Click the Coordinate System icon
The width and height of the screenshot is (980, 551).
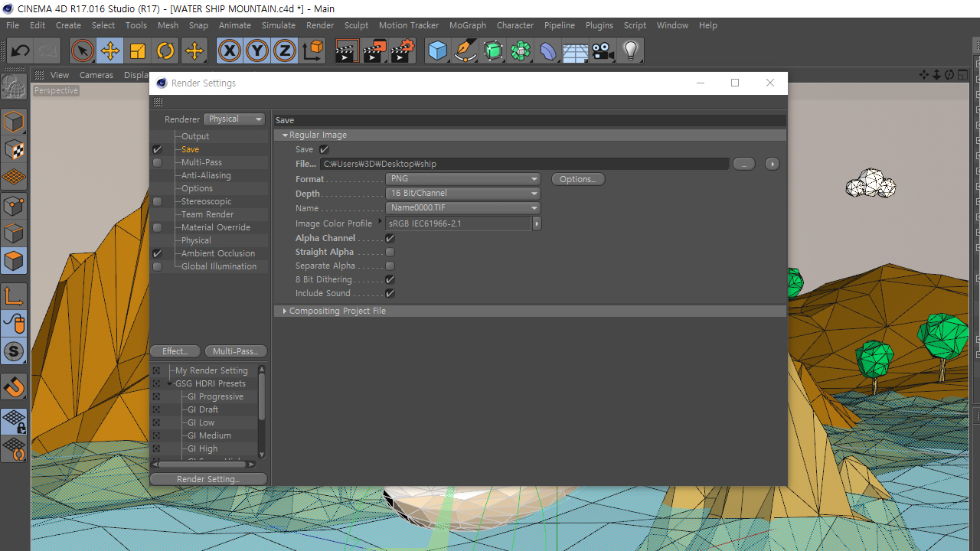coord(312,51)
